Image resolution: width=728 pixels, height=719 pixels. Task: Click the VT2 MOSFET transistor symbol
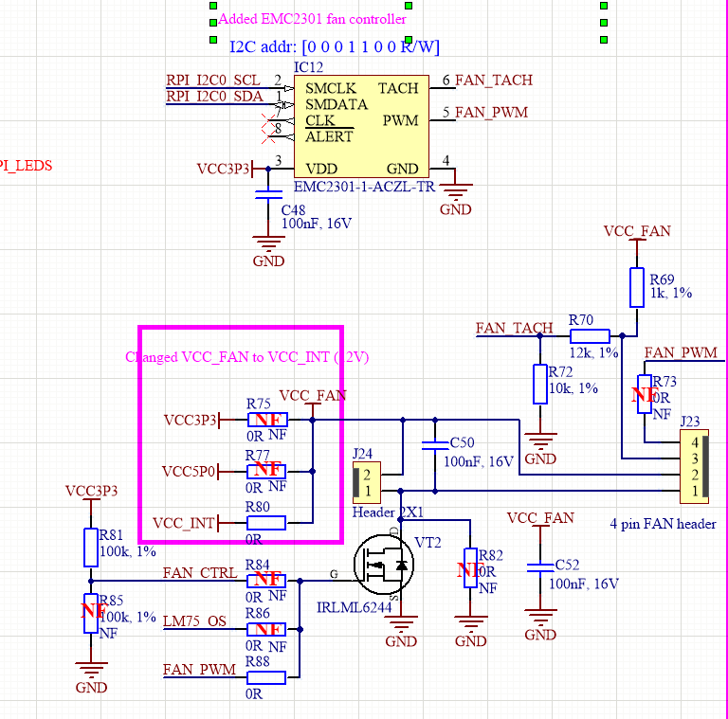point(384,567)
